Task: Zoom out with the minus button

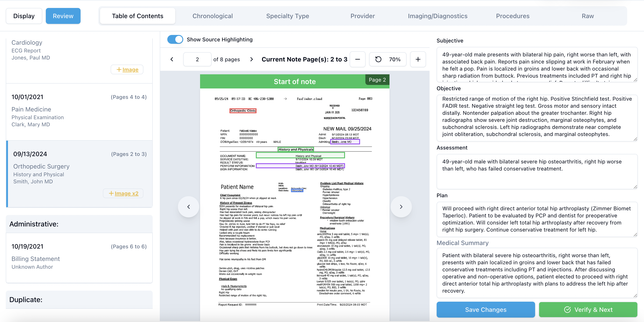Action: (x=357, y=59)
